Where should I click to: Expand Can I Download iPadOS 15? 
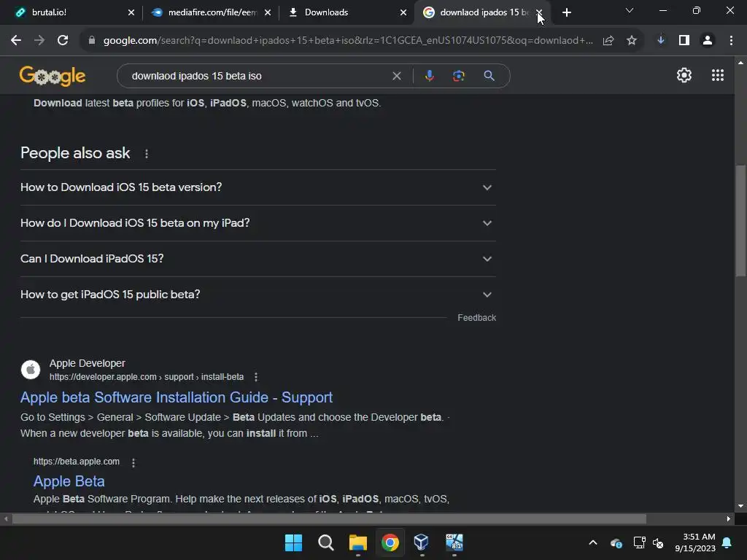point(258,259)
